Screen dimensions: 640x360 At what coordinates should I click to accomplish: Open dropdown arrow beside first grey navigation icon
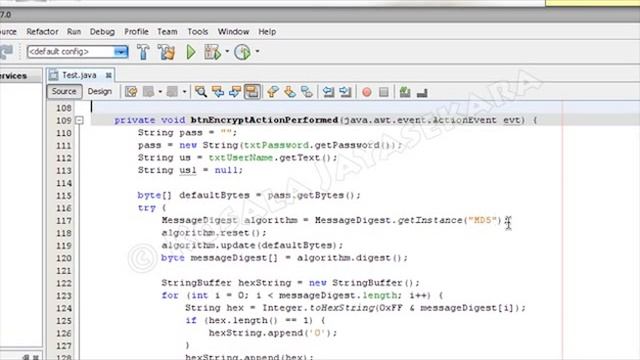pos(160,92)
